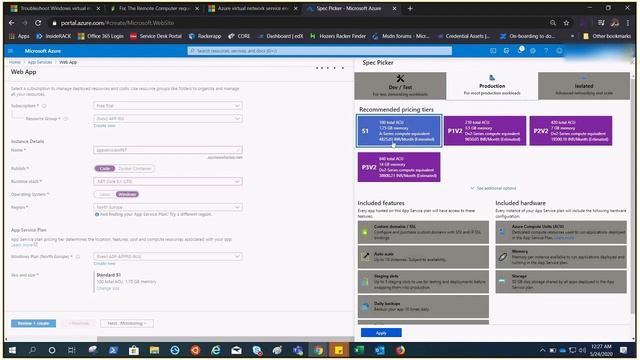Select the P2V2 pricing tier tile
The width and height of the screenshot is (640, 360).
pyautogui.click(x=571, y=131)
